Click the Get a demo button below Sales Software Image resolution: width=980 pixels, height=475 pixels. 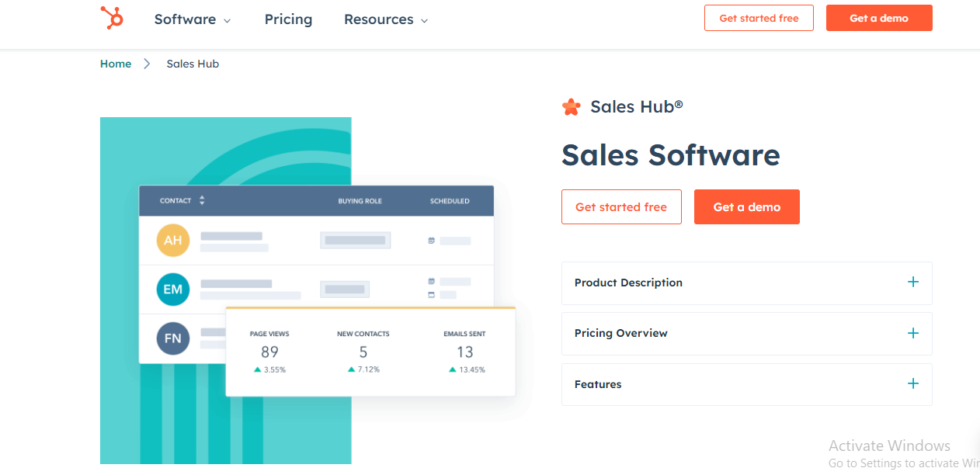(x=747, y=207)
